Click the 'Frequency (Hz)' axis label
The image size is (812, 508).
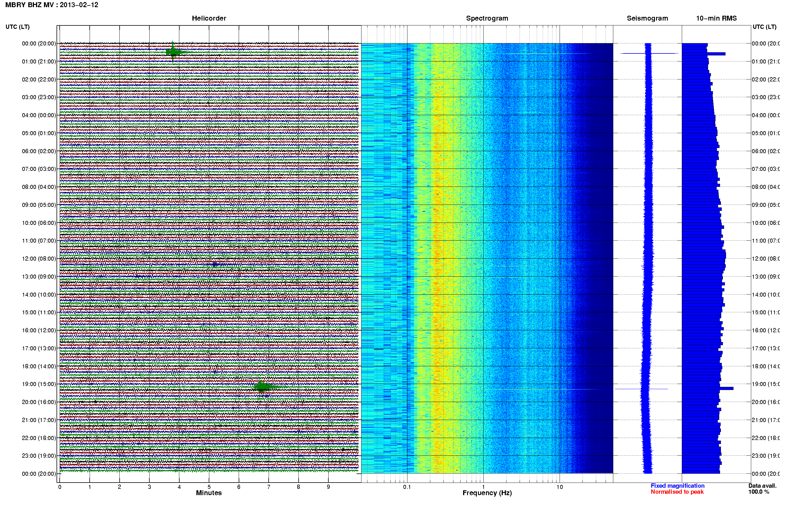pos(487,493)
